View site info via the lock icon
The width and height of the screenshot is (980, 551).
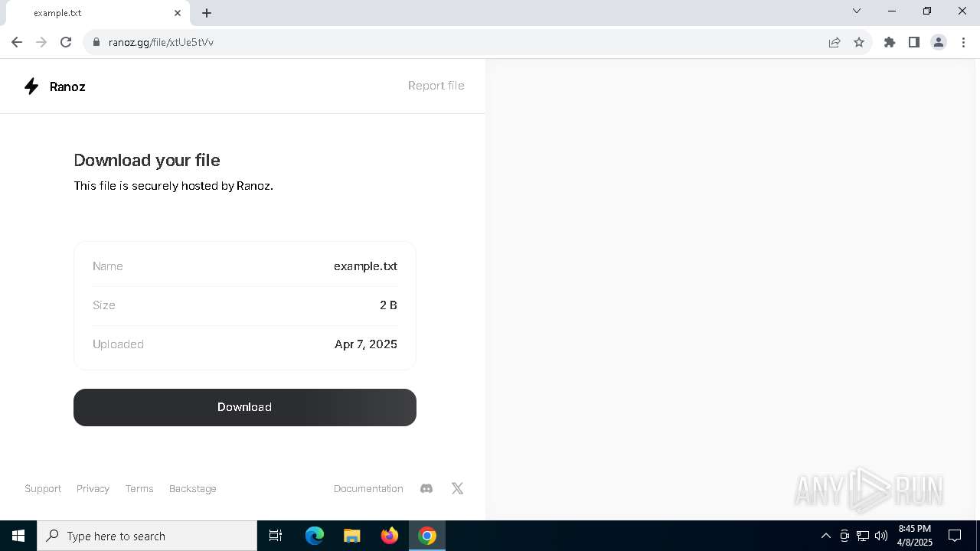click(x=96, y=42)
